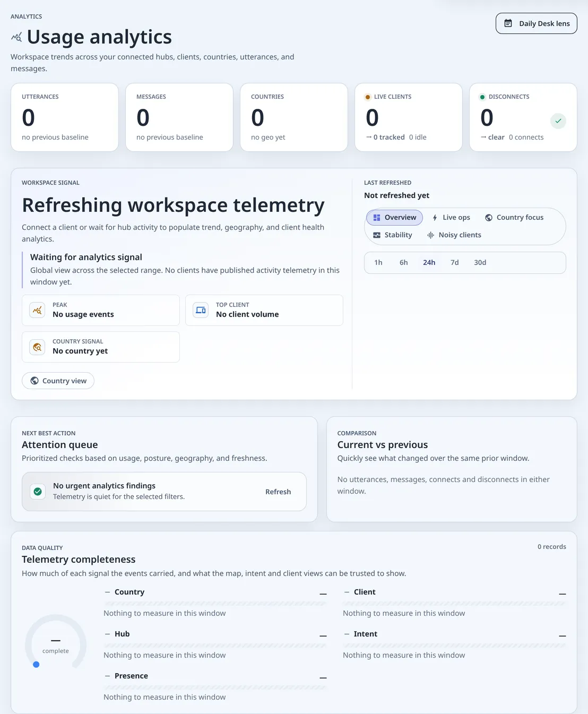The image size is (588, 714).
Task: Click the Country Signal search-globe icon
Action: click(37, 347)
